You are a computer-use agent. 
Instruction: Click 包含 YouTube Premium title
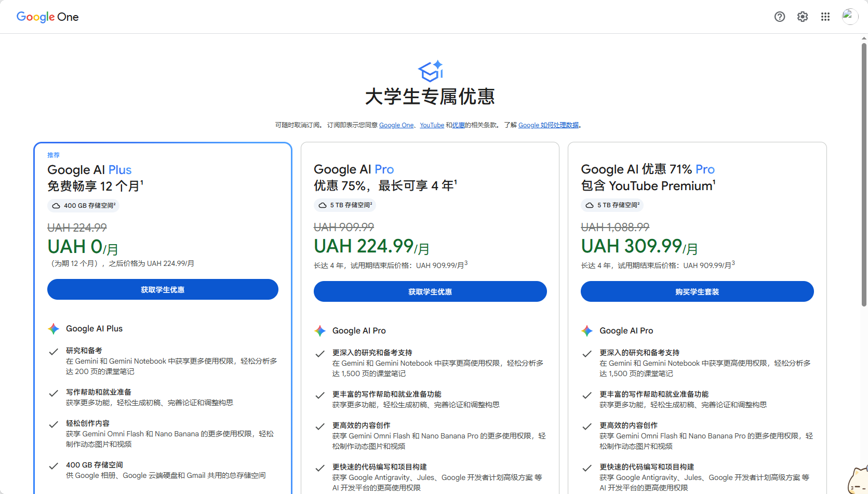click(x=648, y=185)
